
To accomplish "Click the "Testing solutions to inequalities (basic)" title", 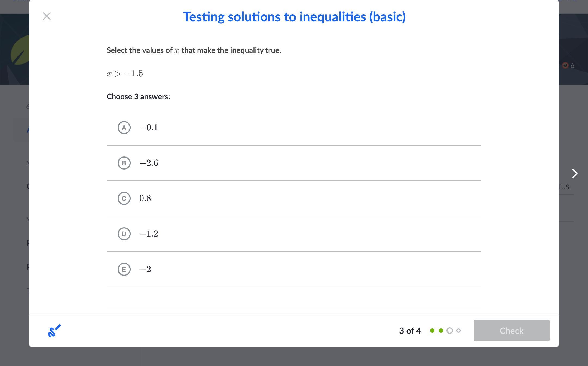I will pyautogui.click(x=294, y=17).
